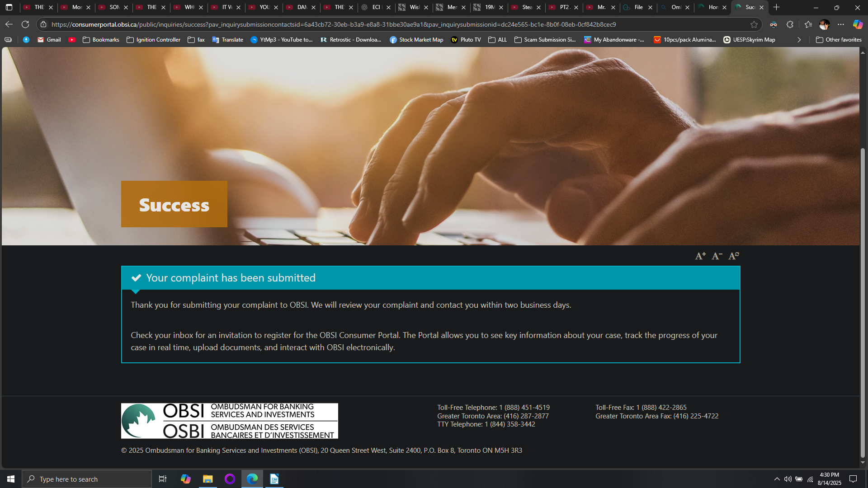Viewport: 868px width, 488px height.
Task: Expand the bookmarks bar overflow chevron
Action: [x=799, y=40]
